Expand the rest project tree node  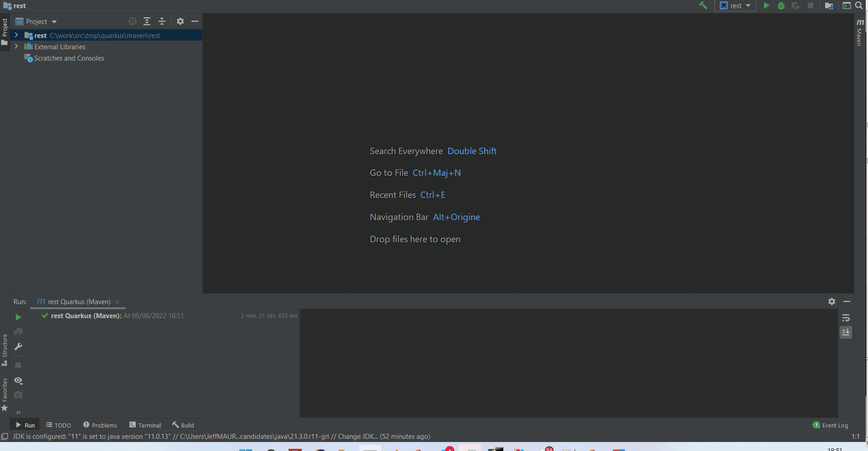[x=16, y=35]
